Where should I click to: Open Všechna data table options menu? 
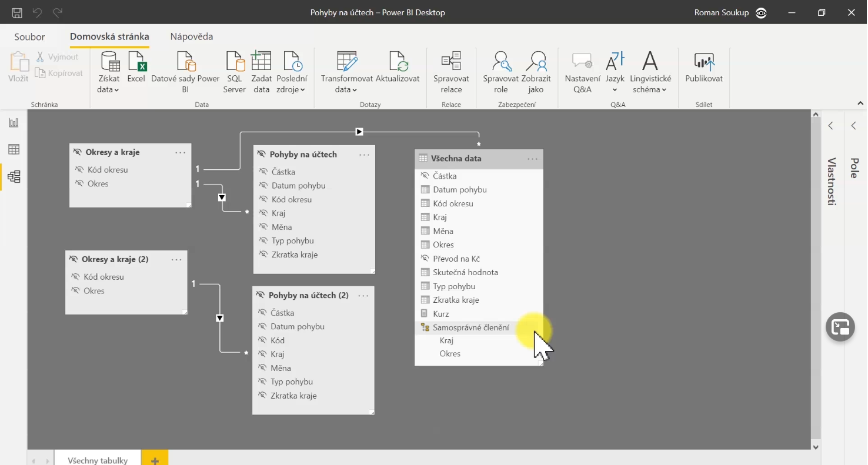(x=533, y=159)
